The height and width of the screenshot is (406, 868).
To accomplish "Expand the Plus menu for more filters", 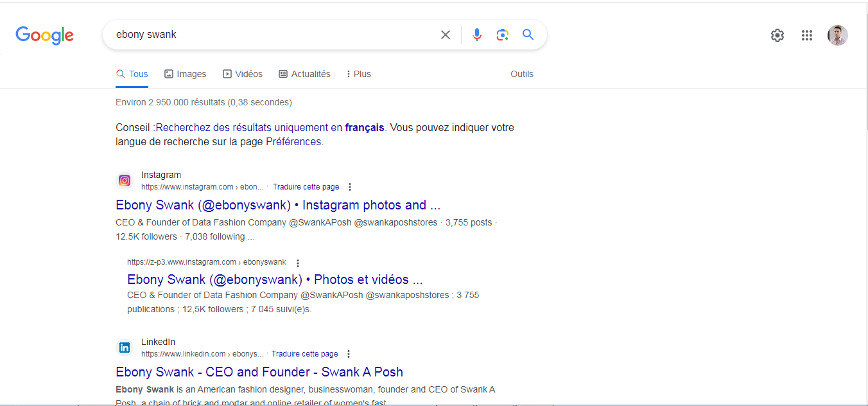I will 358,74.
